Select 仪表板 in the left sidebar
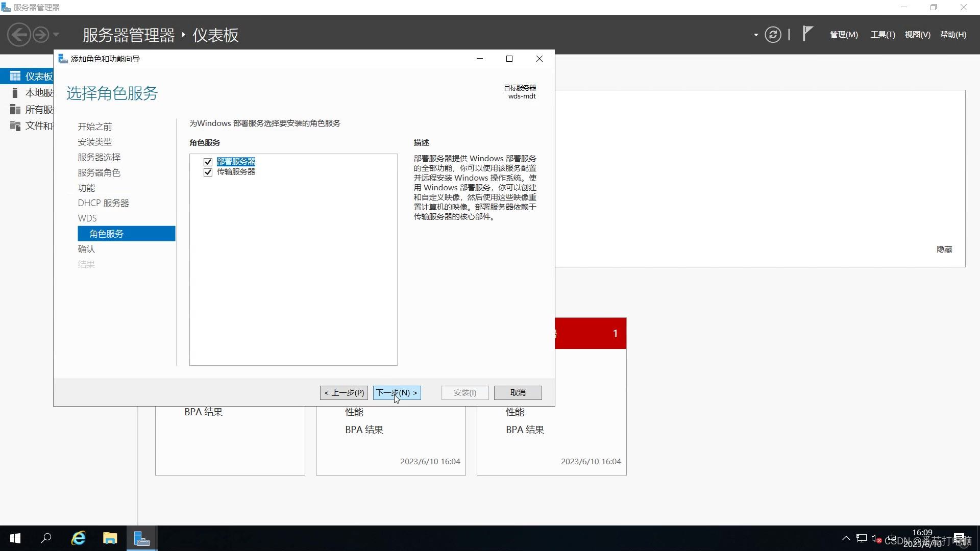 click(27, 76)
